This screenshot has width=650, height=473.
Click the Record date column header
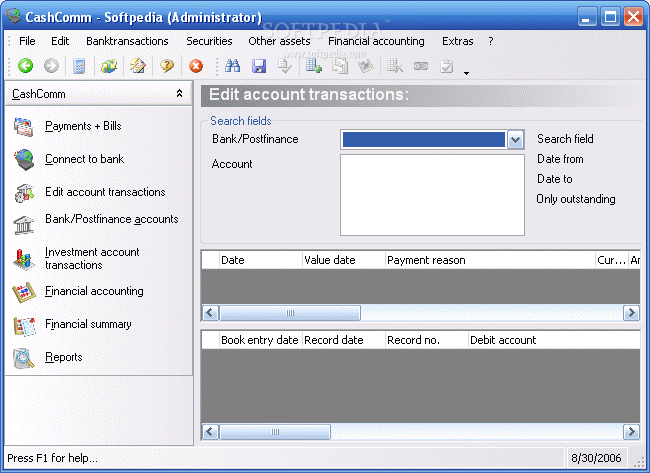[x=344, y=340]
